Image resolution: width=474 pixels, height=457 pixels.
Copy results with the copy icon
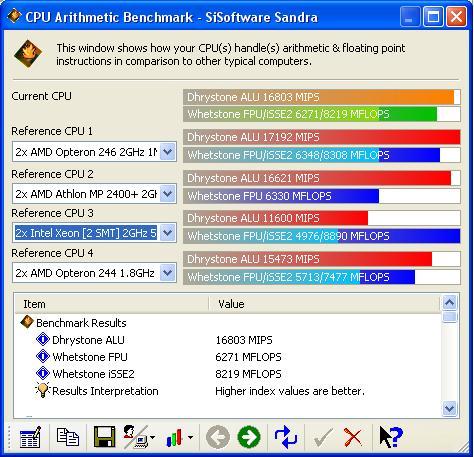coord(68,437)
